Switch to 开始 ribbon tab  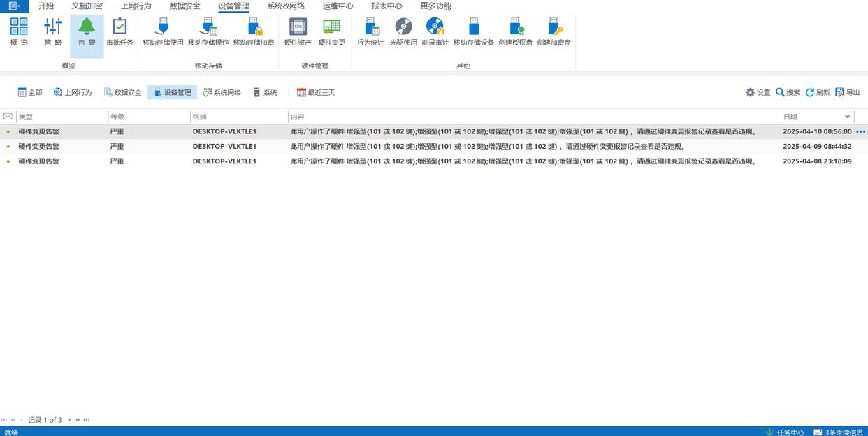click(x=46, y=6)
